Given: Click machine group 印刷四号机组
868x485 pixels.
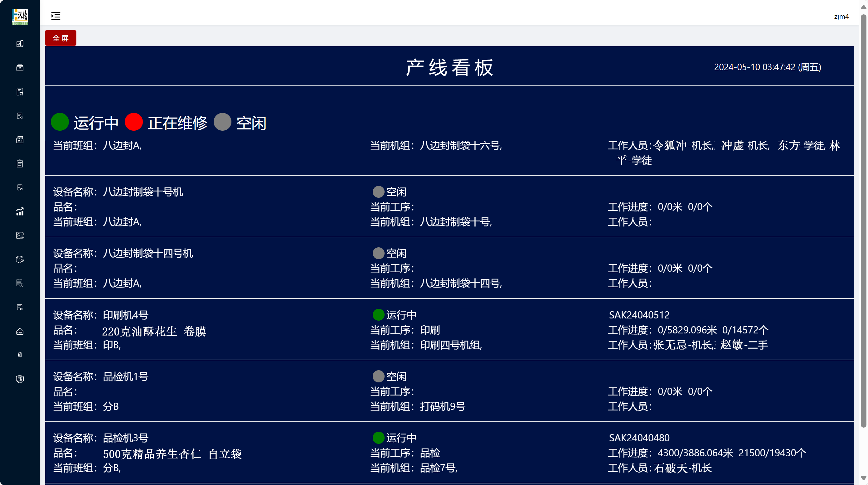Looking at the screenshot, I should [450, 345].
